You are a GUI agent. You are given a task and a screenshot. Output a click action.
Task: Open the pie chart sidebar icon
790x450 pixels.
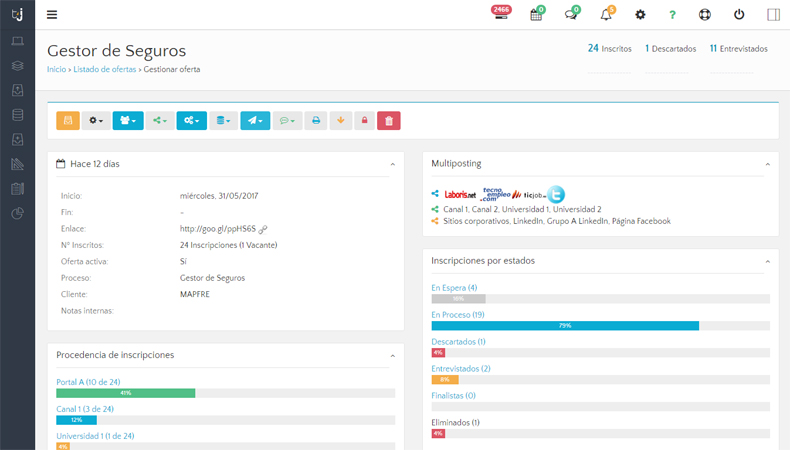tap(18, 214)
